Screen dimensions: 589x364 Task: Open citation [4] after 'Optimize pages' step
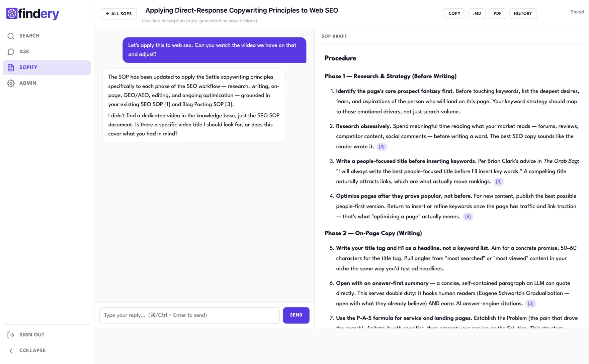click(x=468, y=217)
